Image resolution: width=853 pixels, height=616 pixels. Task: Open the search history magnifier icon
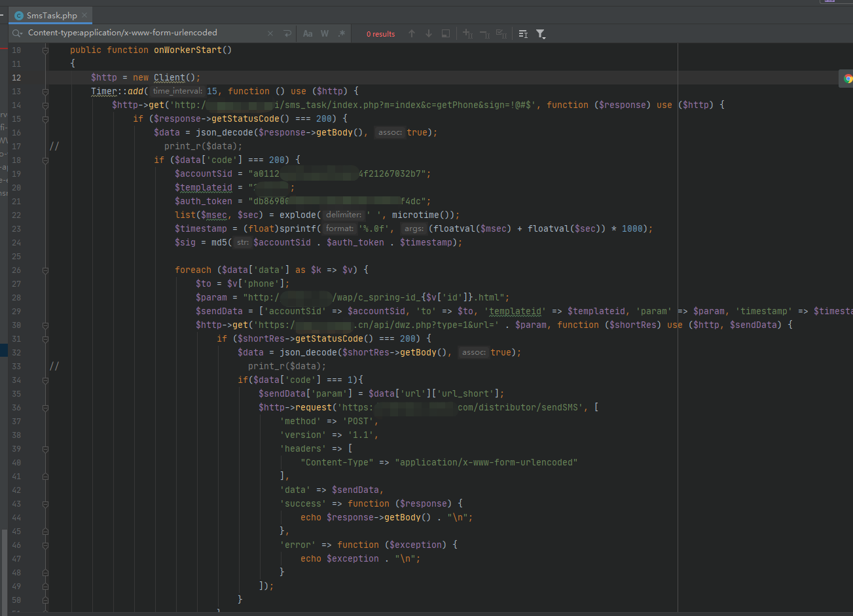click(17, 33)
